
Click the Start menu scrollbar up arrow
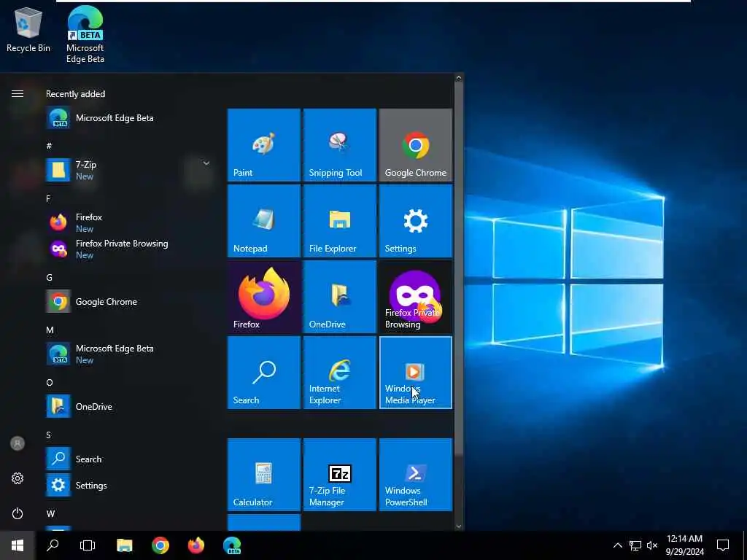[x=458, y=77]
